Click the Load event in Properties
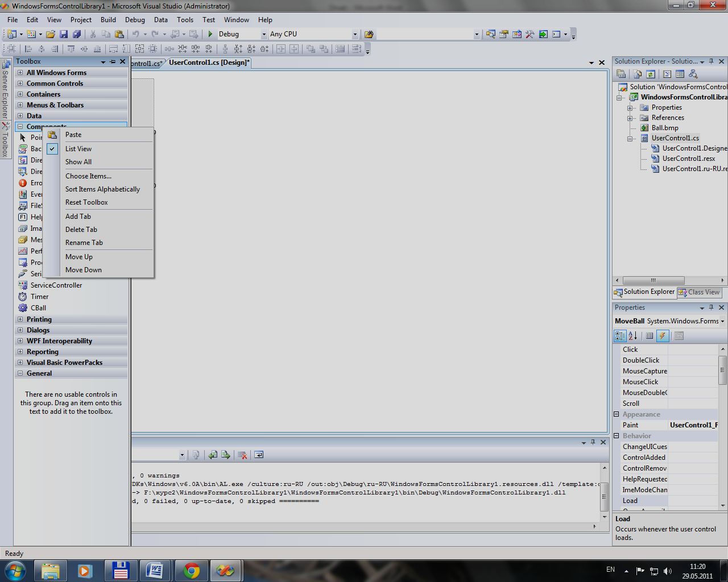The image size is (728, 582). click(x=630, y=501)
